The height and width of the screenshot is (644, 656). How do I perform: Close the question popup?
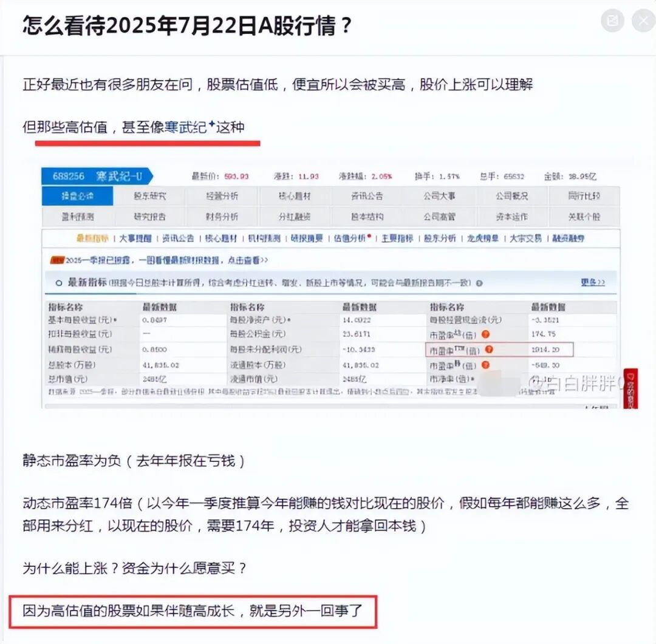point(643,20)
